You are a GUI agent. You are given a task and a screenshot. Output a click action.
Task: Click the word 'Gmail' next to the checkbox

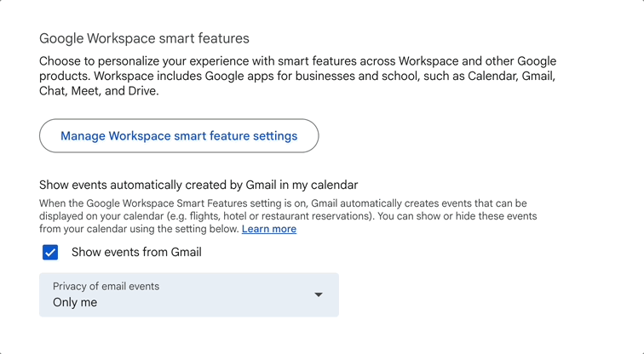point(186,252)
